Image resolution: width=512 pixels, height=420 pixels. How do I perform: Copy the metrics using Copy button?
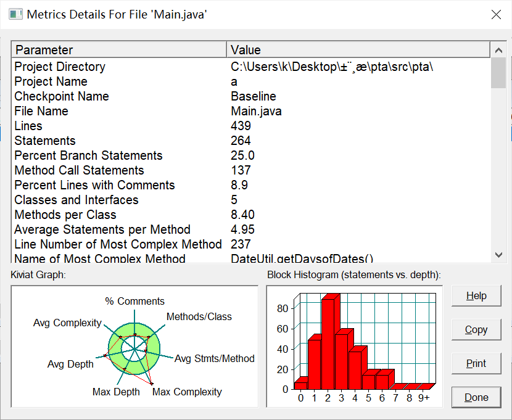click(x=476, y=330)
